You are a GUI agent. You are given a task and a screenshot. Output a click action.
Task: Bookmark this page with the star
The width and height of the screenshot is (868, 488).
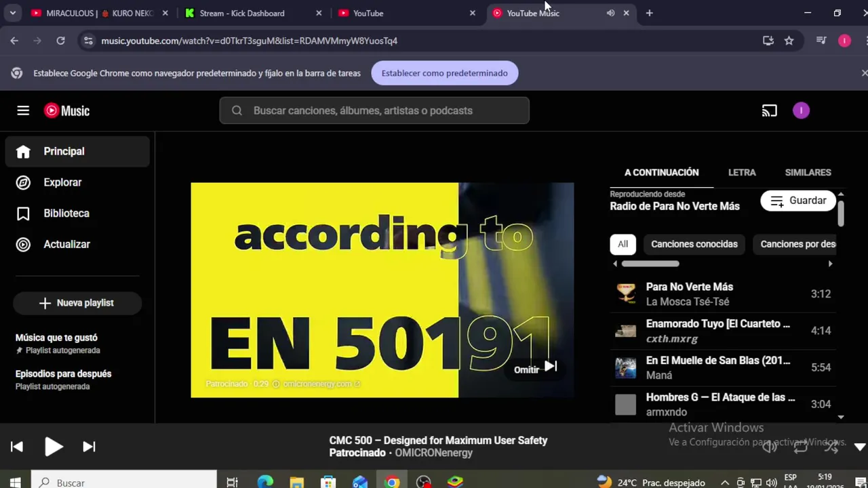[789, 41]
